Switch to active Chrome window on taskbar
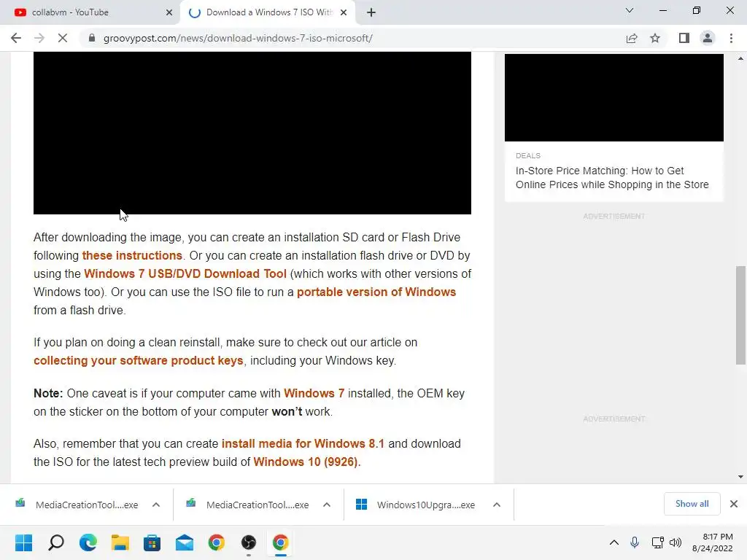The width and height of the screenshot is (747, 560). coord(281,542)
